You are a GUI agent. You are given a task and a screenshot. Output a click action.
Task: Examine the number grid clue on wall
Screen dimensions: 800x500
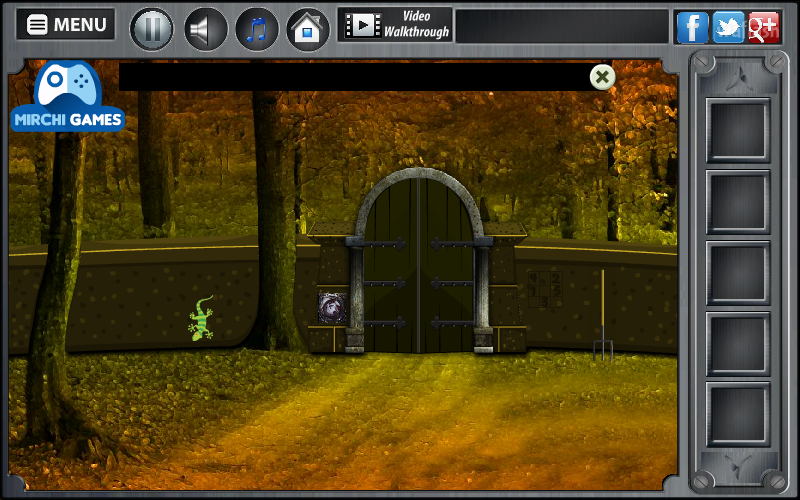click(x=545, y=289)
